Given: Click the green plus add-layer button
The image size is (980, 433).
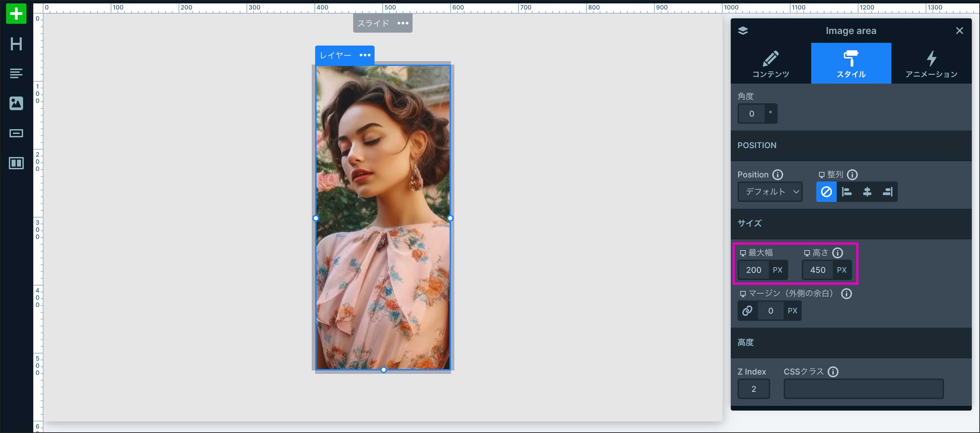Looking at the screenshot, I should (x=16, y=14).
